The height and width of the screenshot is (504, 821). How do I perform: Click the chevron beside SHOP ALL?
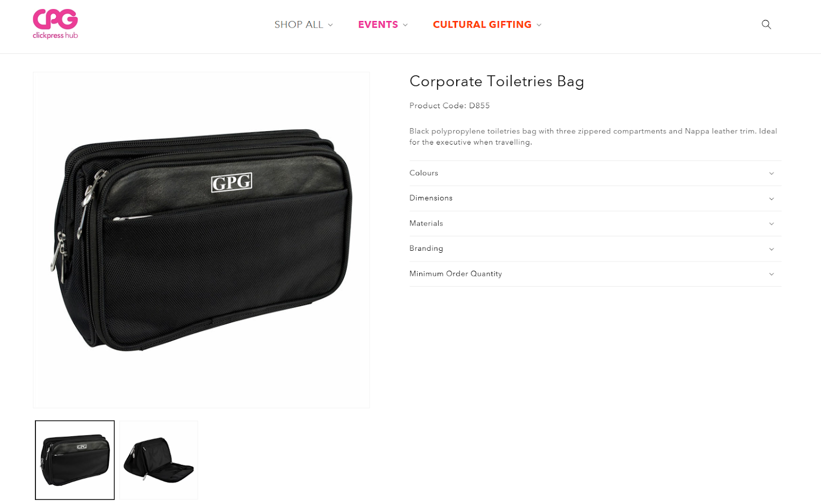pyautogui.click(x=330, y=25)
